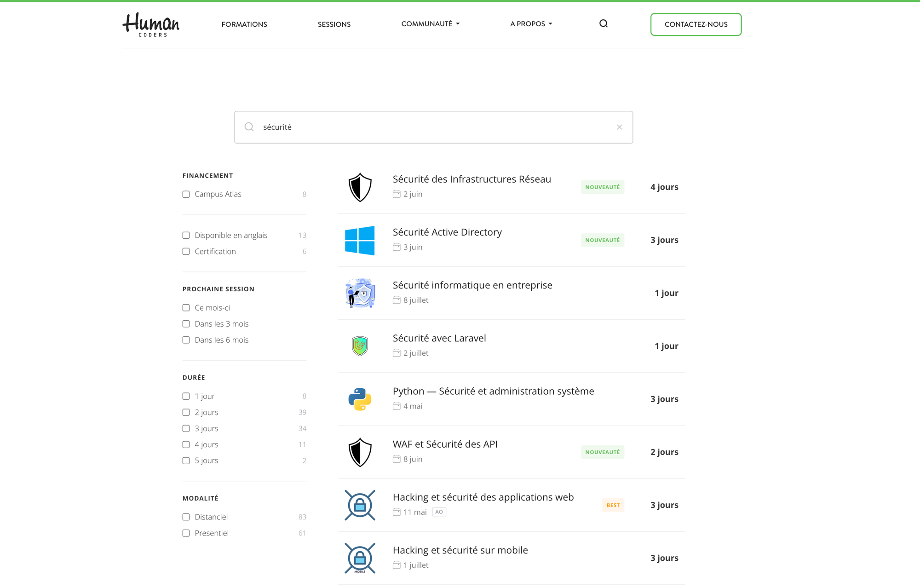Click the mobile hacking lock icon
920x588 pixels.
click(360, 558)
